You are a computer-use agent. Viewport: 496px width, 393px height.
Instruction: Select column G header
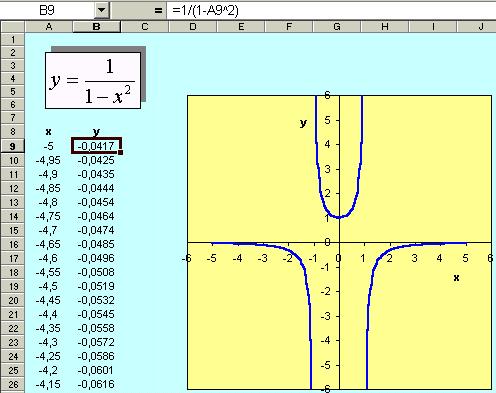click(337, 27)
